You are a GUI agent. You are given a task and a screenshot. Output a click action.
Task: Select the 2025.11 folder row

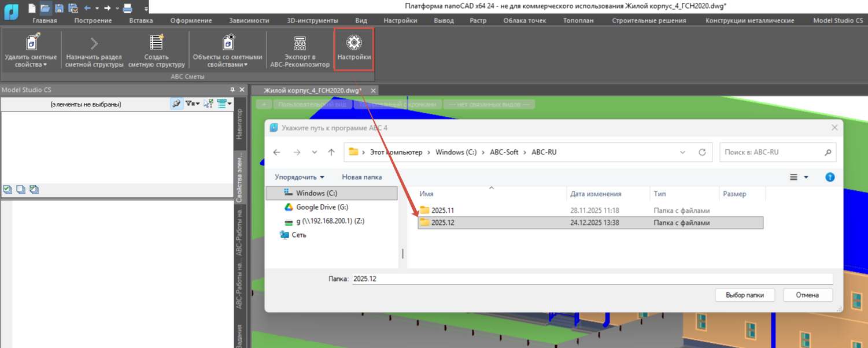click(x=590, y=210)
